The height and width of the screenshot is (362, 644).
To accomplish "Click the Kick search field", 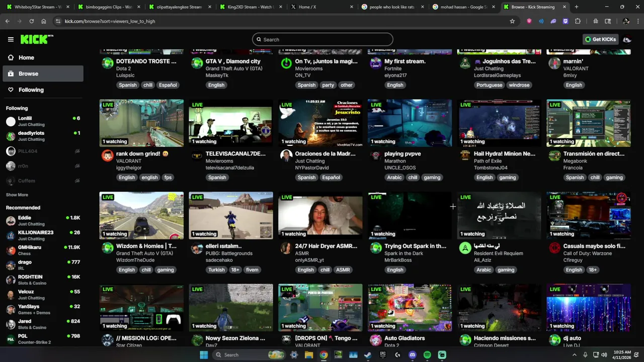I will pos(323,39).
